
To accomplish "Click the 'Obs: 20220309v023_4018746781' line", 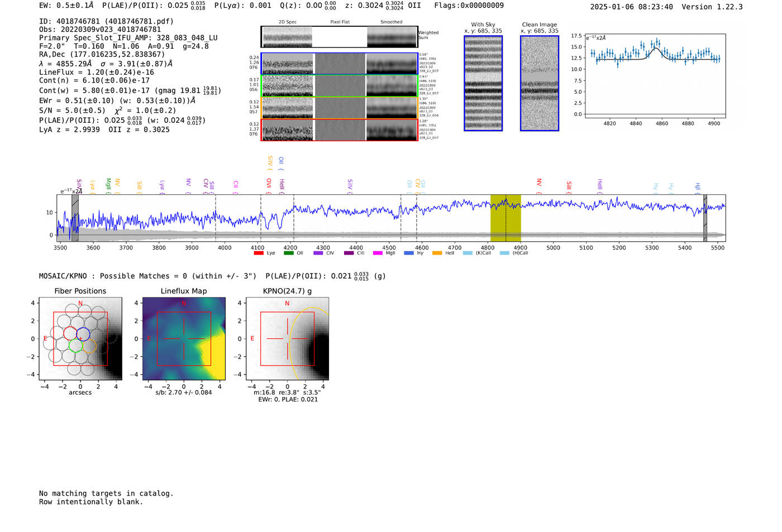I will [x=100, y=30].
